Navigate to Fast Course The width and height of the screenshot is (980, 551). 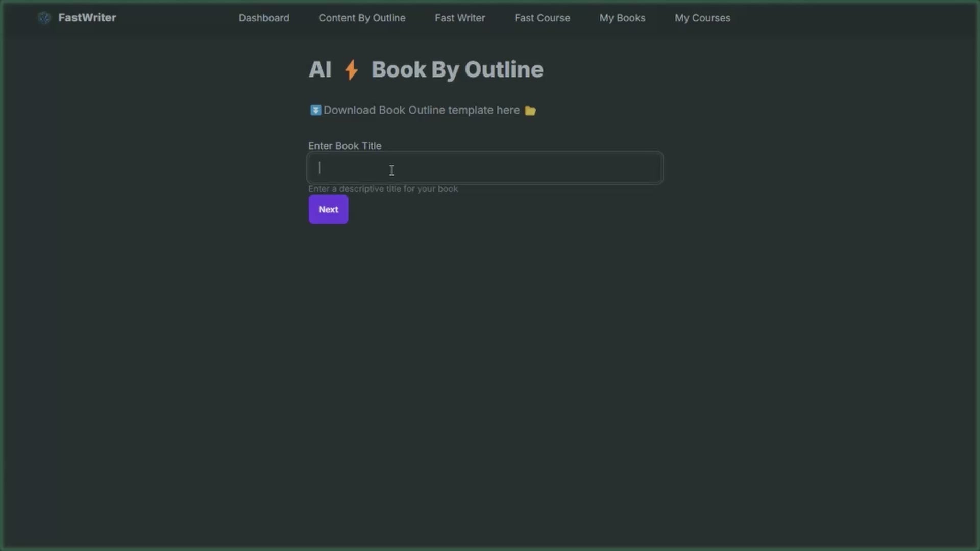coord(542,18)
